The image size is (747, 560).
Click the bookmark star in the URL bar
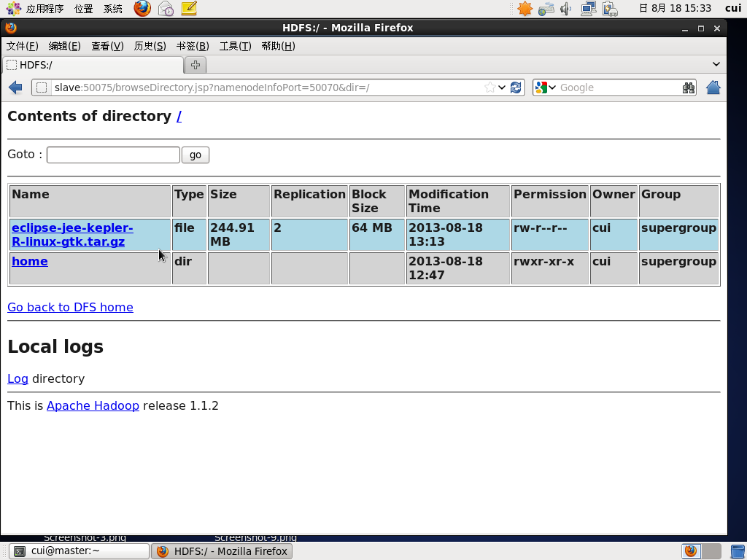point(489,87)
